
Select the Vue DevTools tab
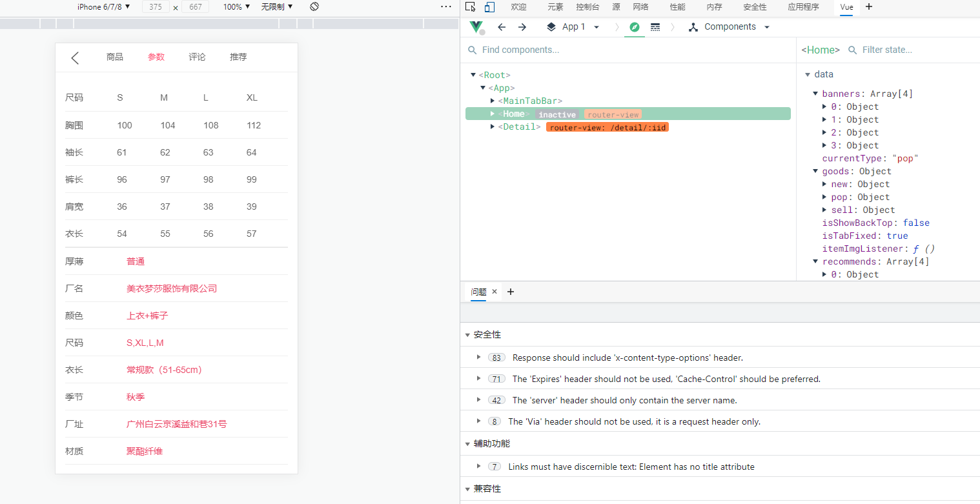(x=846, y=7)
